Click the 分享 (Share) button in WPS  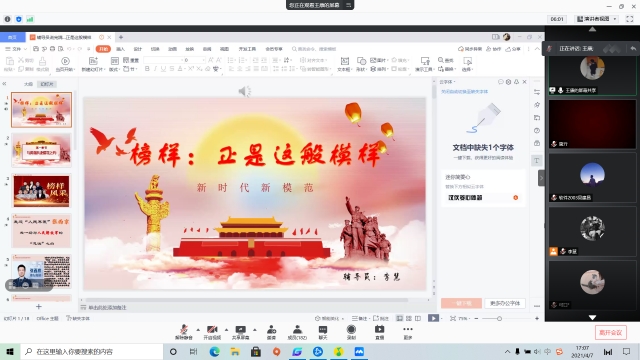click(x=513, y=49)
